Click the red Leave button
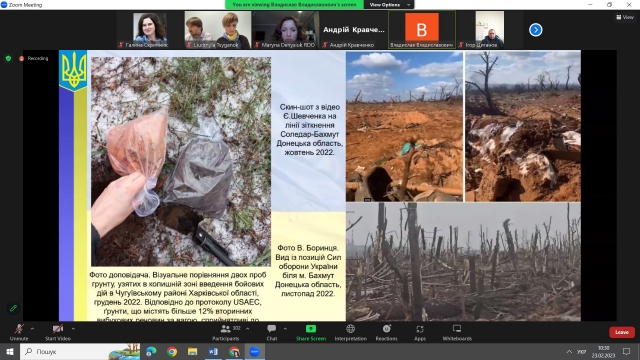This screenshot has width=640, height=360. click(622, 332)
